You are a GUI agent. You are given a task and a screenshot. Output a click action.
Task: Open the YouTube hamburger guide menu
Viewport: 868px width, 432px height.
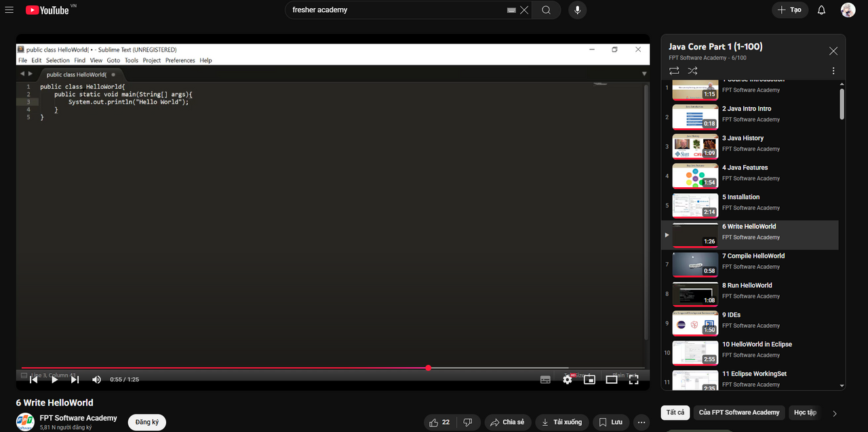pos(9,9)
